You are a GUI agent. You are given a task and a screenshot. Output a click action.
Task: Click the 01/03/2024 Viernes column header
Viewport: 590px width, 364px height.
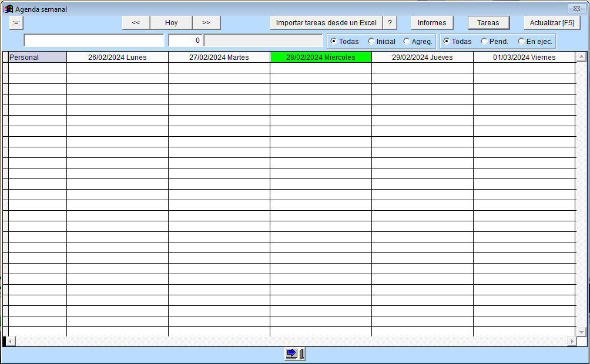click(x=524, y=57)
